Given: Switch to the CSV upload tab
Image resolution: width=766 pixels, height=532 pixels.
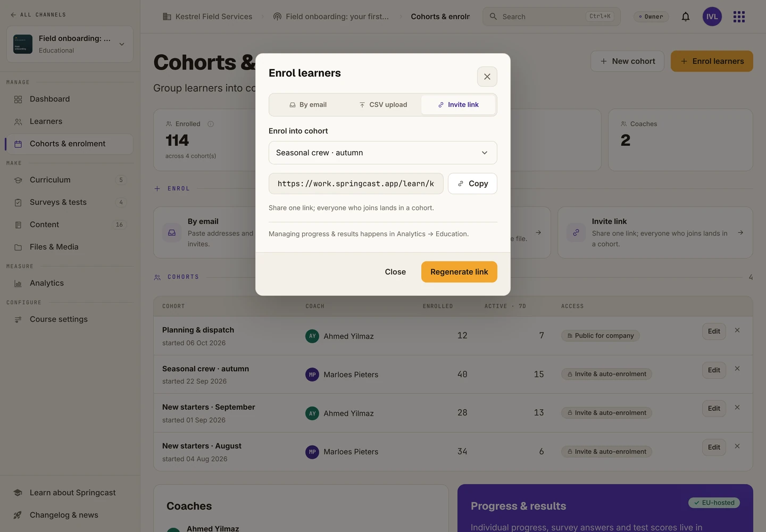Looking at the screenshot, I should click(383, 105).
